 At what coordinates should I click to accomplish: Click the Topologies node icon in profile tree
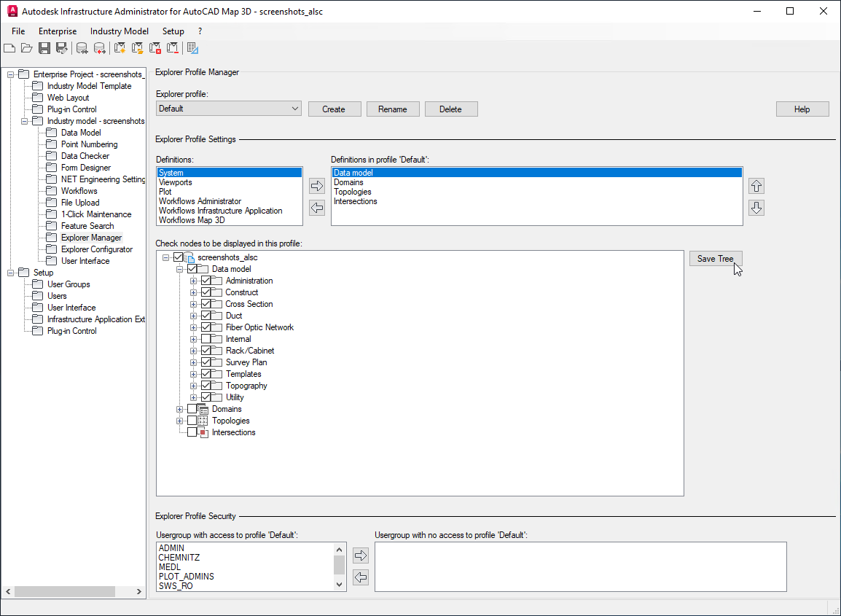pos(203,421)
